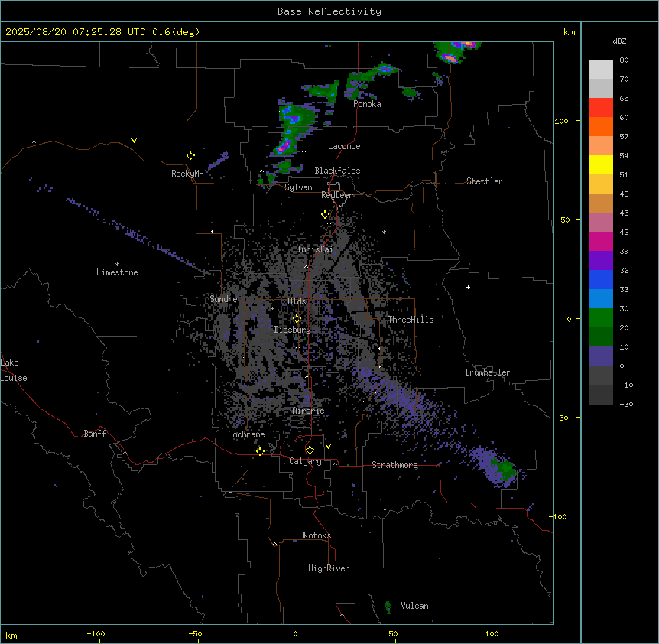Click the km unit label at bottom left

pyautogui.click(x=11, y=635)
